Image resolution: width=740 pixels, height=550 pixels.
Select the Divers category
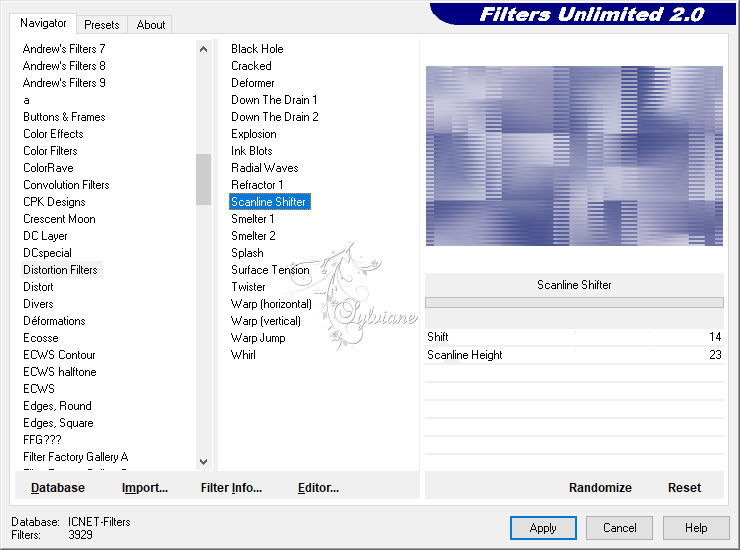coord(38,304)
